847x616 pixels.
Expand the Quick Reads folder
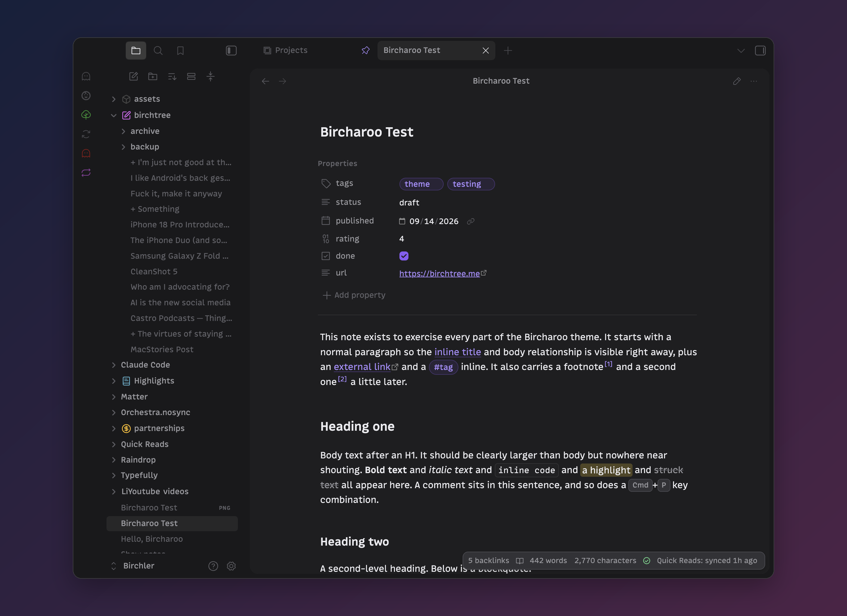[x=114, y=445]
